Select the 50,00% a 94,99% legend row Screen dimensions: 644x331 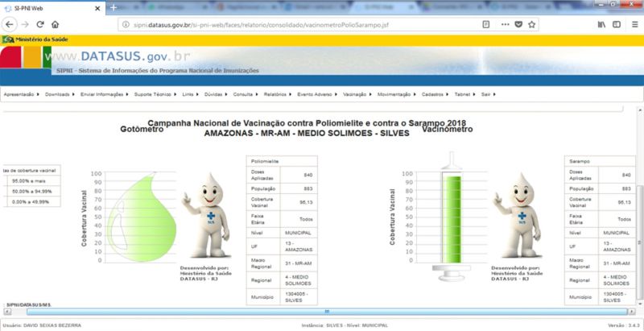tap(31, 192)
